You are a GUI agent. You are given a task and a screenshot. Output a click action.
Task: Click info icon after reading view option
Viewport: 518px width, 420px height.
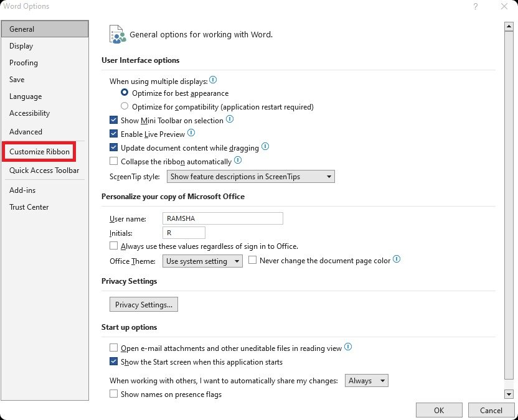[348, 347]
